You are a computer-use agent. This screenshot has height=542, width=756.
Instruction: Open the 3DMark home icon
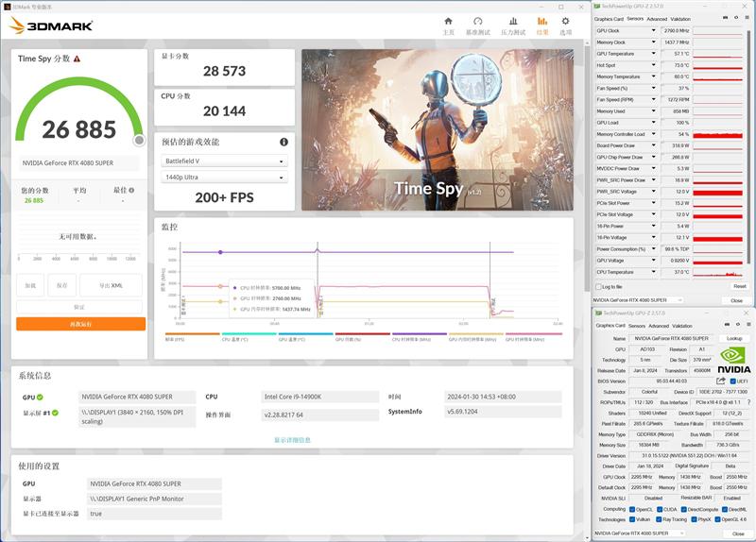[x=448, y=21]
